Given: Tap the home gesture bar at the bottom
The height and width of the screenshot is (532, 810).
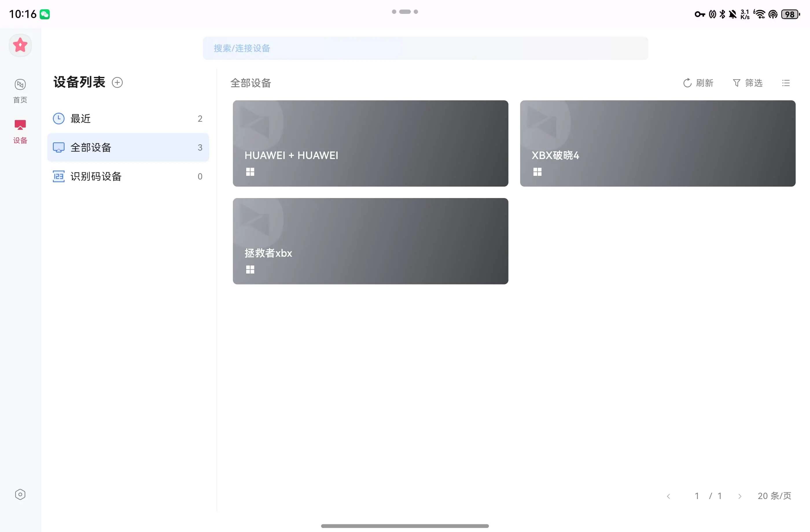Looking at the screenshot, I should [405, 526].
